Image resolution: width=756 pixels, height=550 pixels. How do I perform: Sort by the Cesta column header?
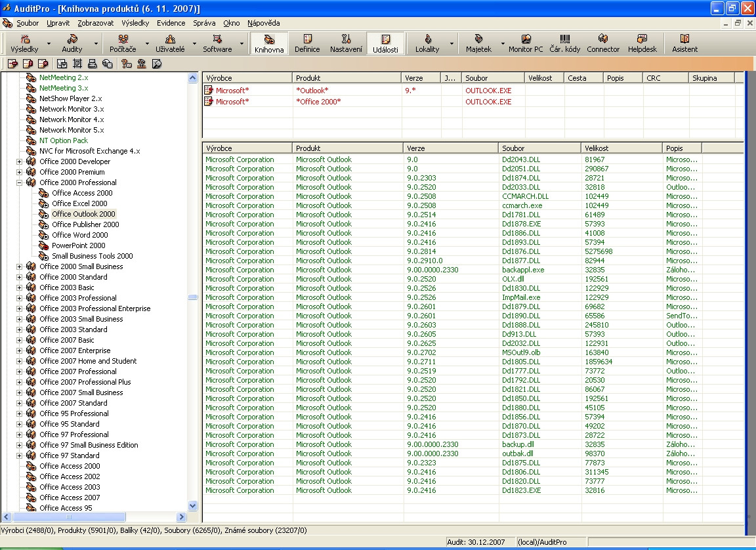pyautogui.click(x=583, y=78)
